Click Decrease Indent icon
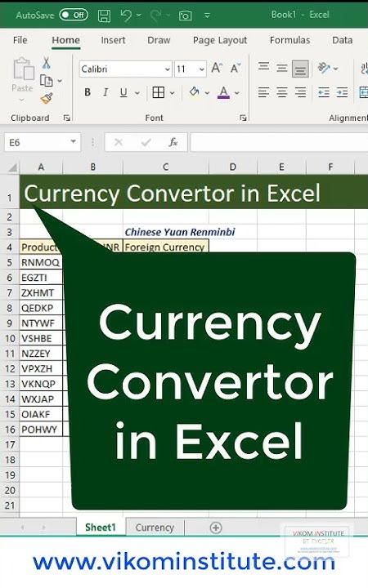Screen dimensions: 368x588 point(324,92)
